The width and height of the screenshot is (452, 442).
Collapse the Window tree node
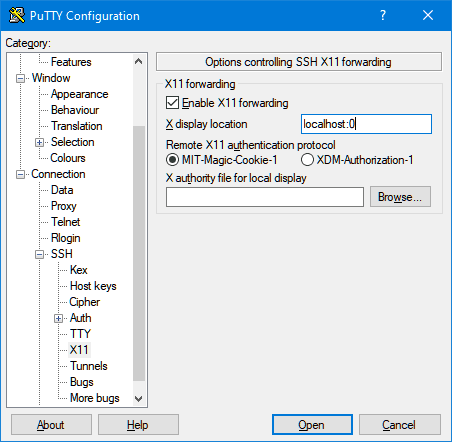21,79
